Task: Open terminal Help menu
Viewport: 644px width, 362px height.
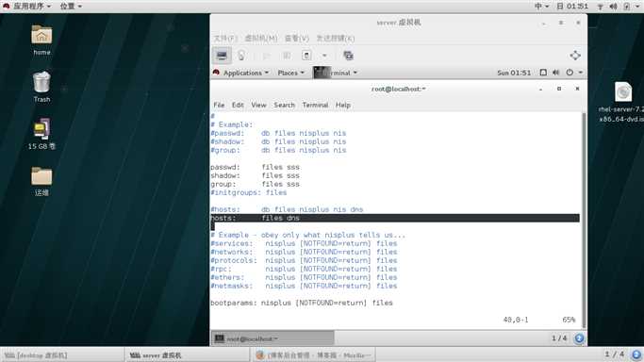Action: 343,105
